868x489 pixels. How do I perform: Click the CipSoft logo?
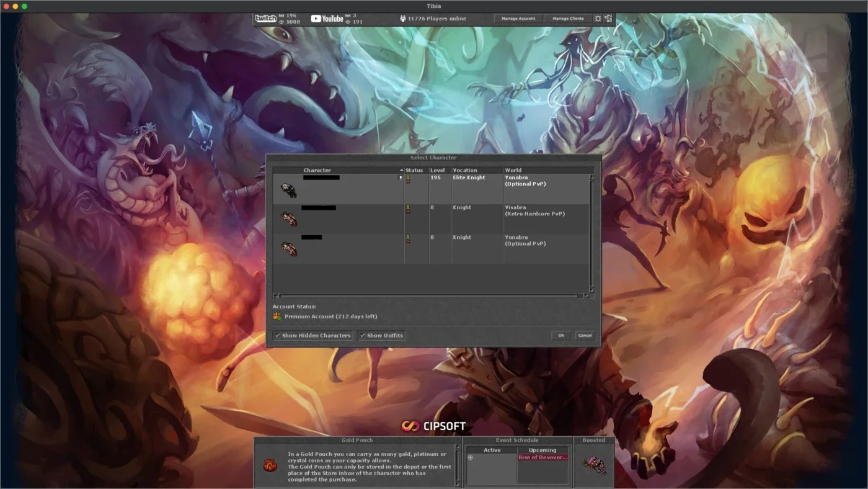(433, 426)
